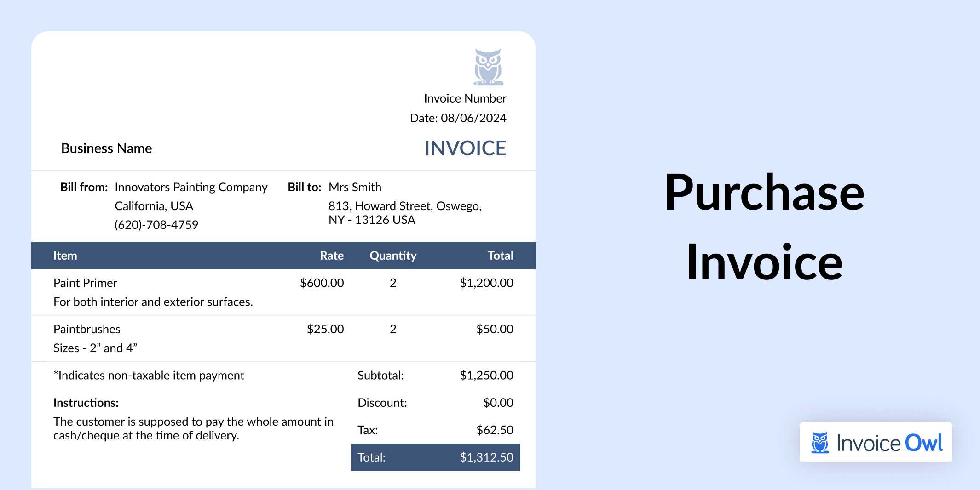980x490 pixels.
Task: Click the Quantity column header
Action: pyautogui.click(x=393, y=256)
